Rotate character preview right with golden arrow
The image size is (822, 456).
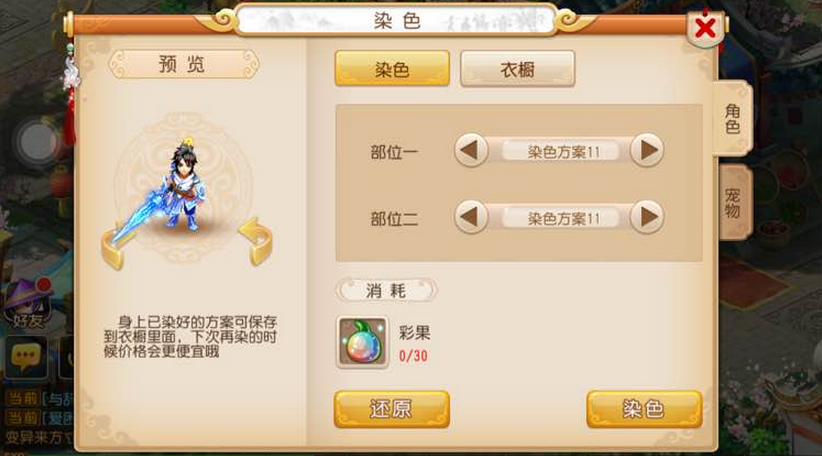[256, 241]
